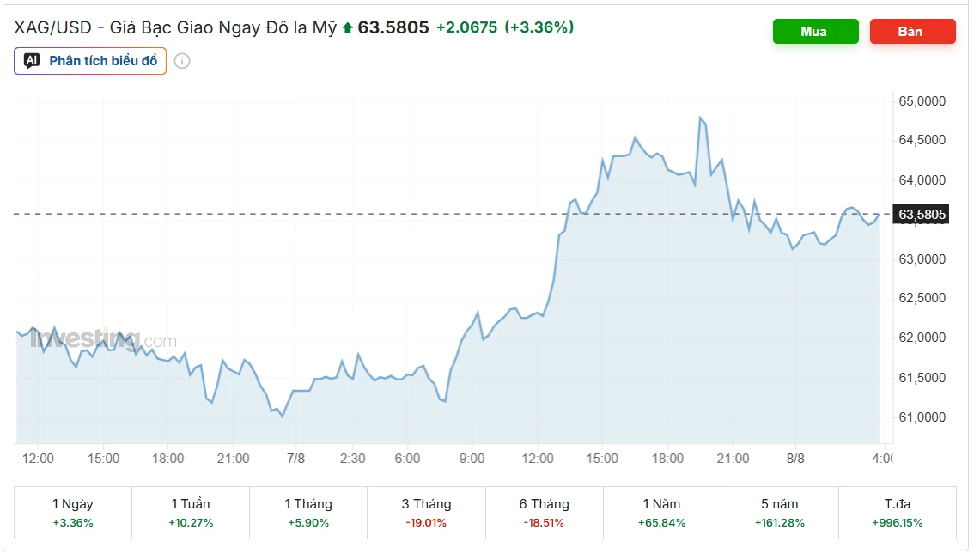Switch to the 3 Tháng timeframe
Viewport: 980px width, 560px height.
(x=426, y=513)
